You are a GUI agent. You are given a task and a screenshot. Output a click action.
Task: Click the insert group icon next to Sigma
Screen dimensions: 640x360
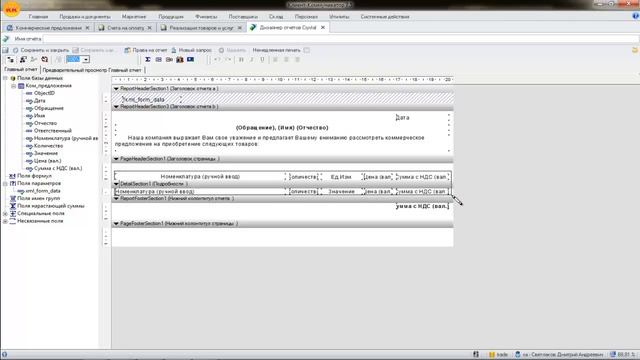tap(158, 60)
